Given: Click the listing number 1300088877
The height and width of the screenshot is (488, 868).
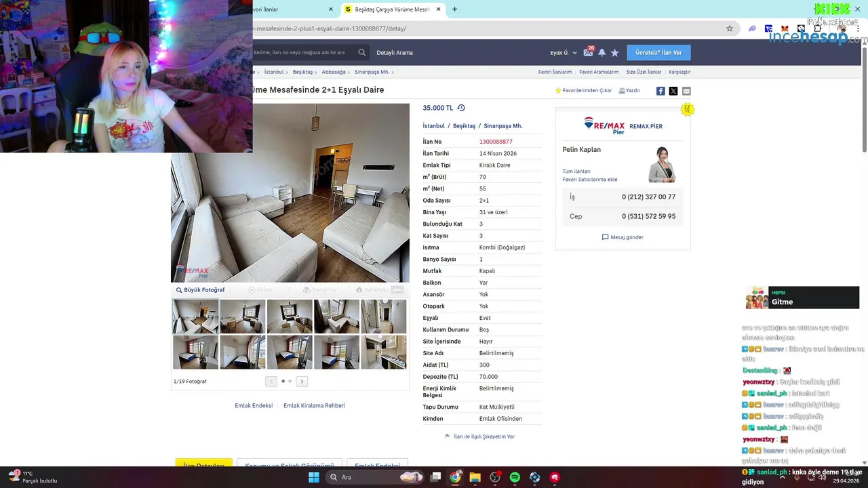Looking at the screenshot, I should click(x=496, y=142).
